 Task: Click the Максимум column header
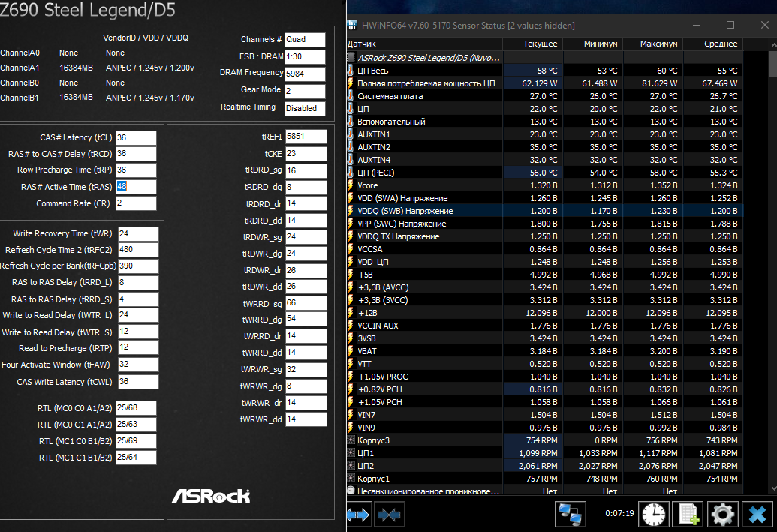coord(653,44)
